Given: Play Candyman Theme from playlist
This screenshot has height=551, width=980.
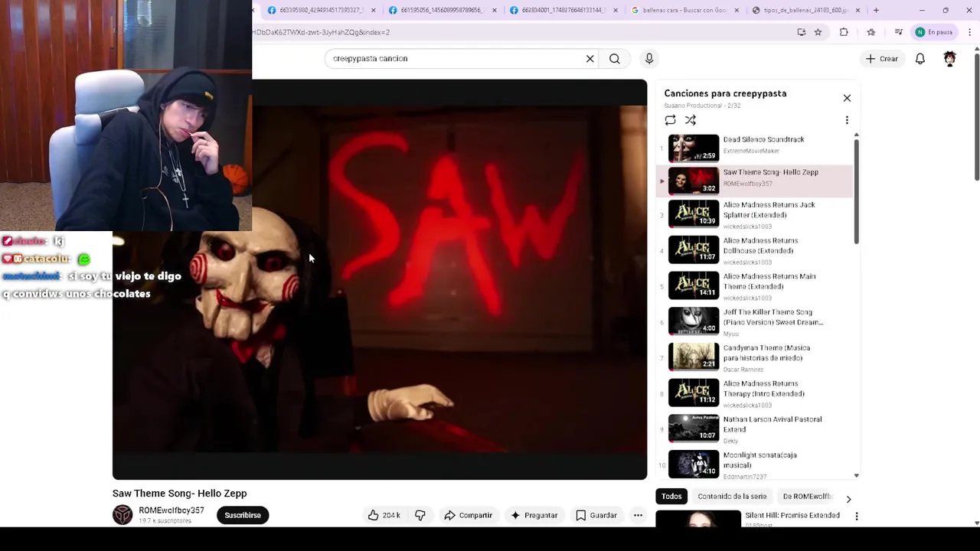Looking at the screenshot, I should point(754,358).
